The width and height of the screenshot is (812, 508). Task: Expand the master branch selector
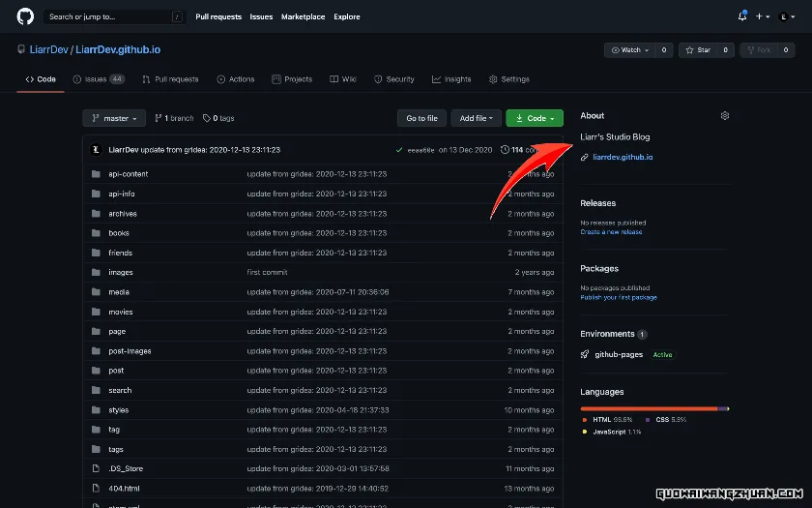pos(114,118)
